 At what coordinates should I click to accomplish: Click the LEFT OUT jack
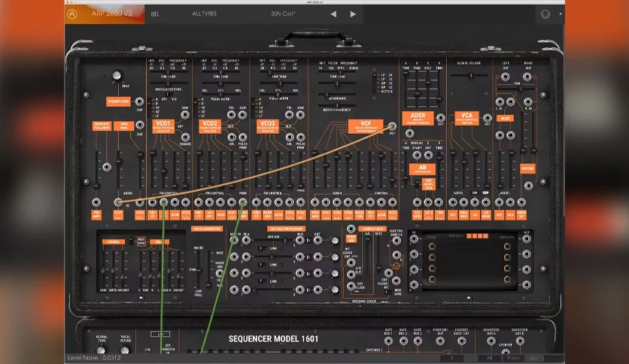click(506, 77)
